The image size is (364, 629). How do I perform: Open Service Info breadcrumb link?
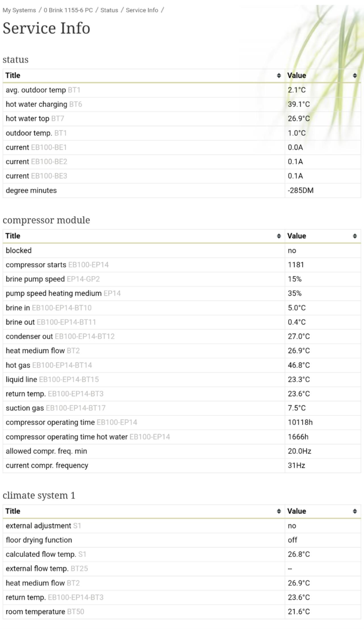[142, 10]
